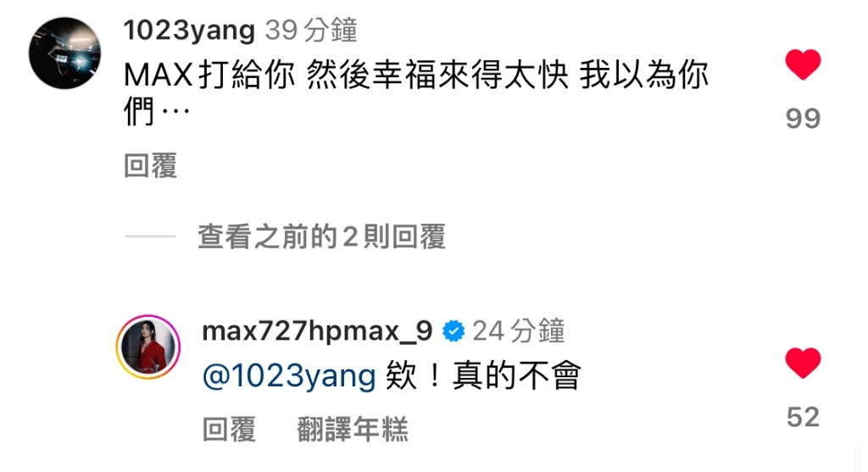Click the line before 查看之前的2則回覆
This screenshot has width=868, height=472.
coord(150,236)
